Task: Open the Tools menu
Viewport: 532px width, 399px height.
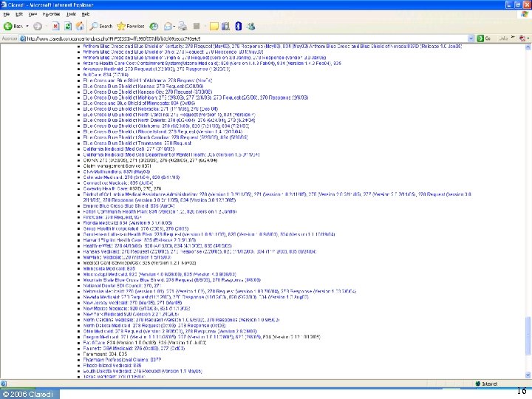Action: coord(71,14)
